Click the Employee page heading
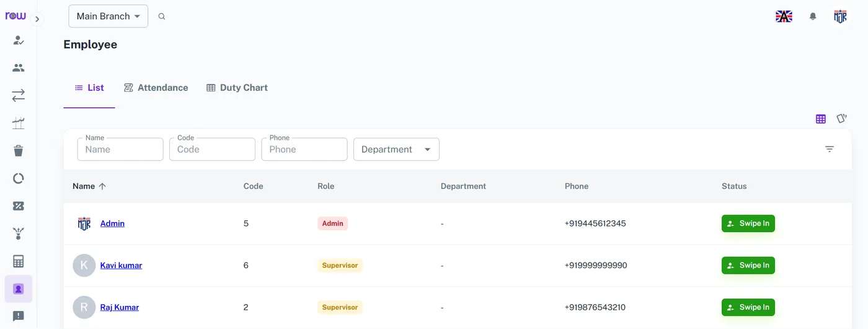The height and width of the screenshot is (329, 868). [x=91, y=45]
